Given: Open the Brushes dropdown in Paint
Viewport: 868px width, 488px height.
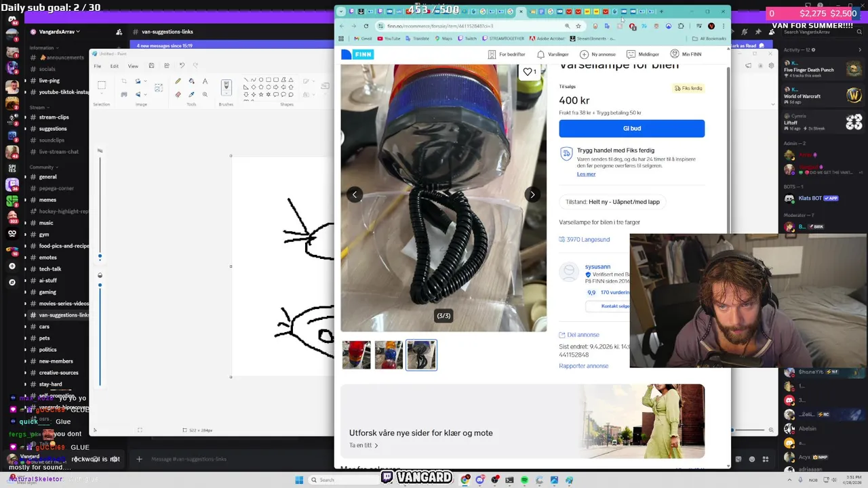Looking at the screenshot, I should tap(226, 94).
